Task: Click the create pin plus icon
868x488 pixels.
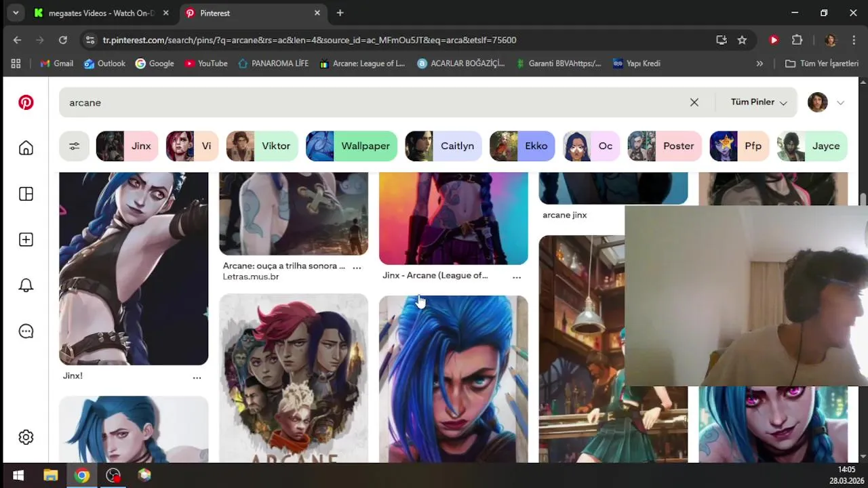Action: [26, 239]
